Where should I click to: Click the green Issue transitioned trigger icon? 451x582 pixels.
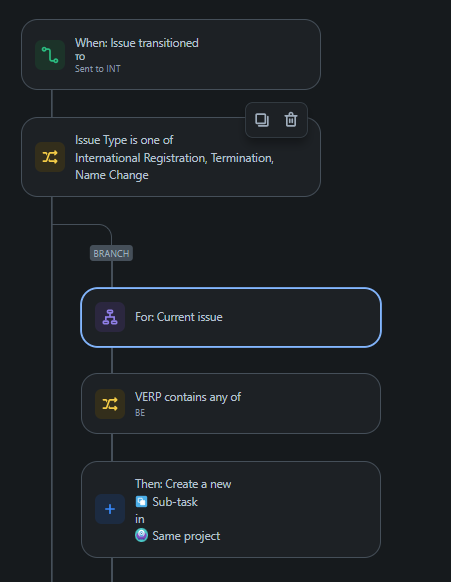click(x=50, y=55)
